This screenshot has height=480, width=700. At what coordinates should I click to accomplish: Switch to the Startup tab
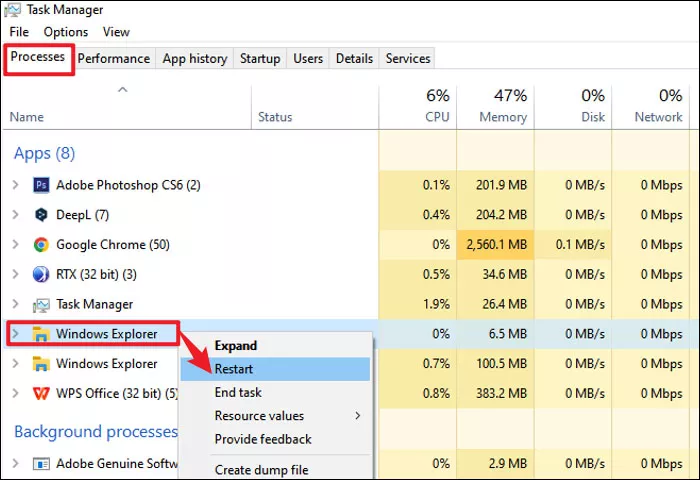tap(260, 58)
